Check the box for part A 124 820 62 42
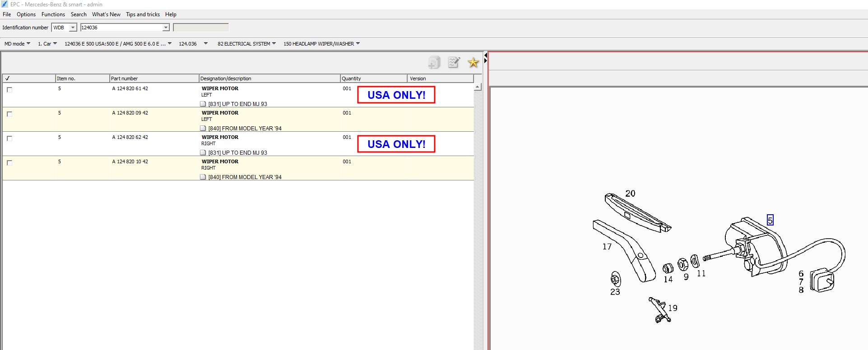868x350 pixels. tap(9, 138)
